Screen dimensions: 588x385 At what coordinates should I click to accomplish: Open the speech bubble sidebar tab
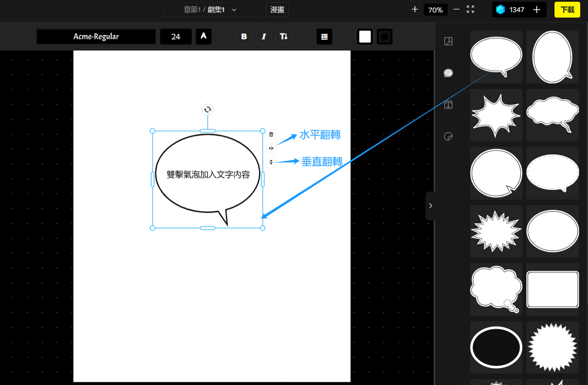(x=448, y=73)
